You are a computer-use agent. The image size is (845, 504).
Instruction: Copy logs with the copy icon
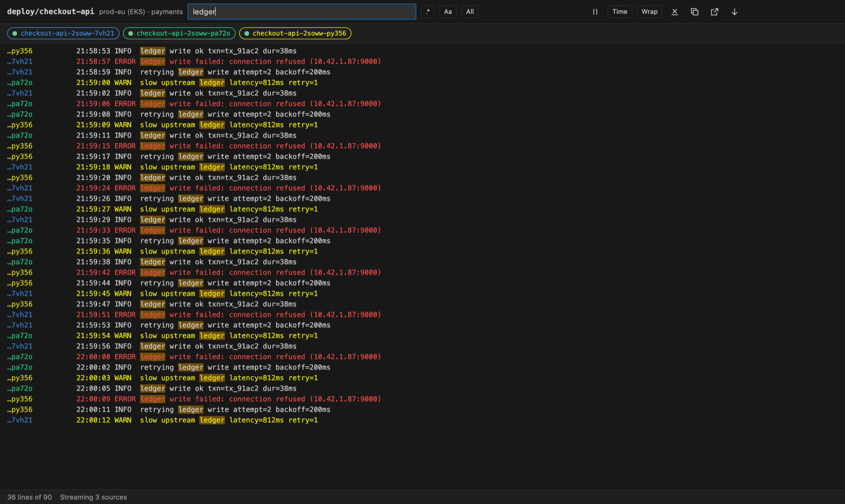pos(694,12)
